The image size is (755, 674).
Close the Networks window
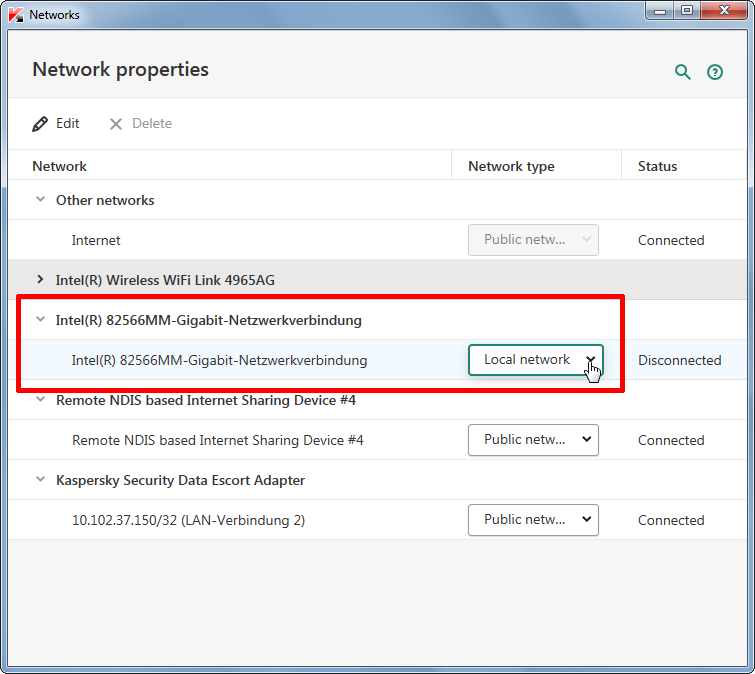click(724, 11)
